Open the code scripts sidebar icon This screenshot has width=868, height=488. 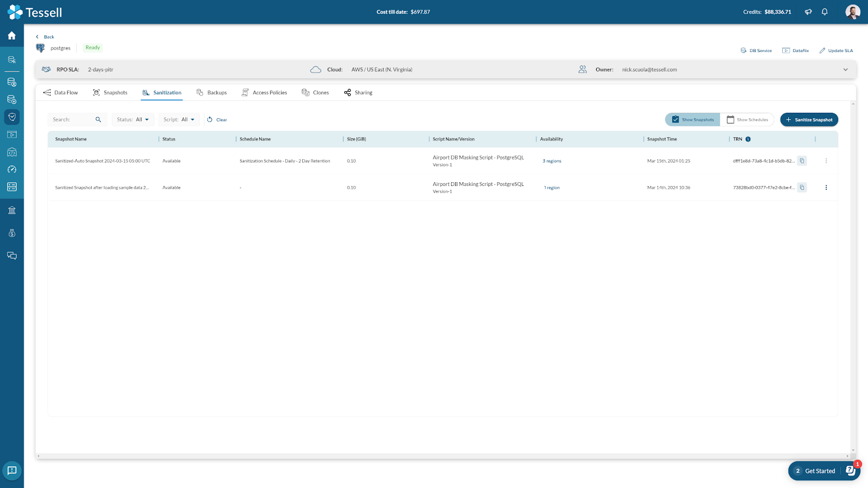[11, 152]
